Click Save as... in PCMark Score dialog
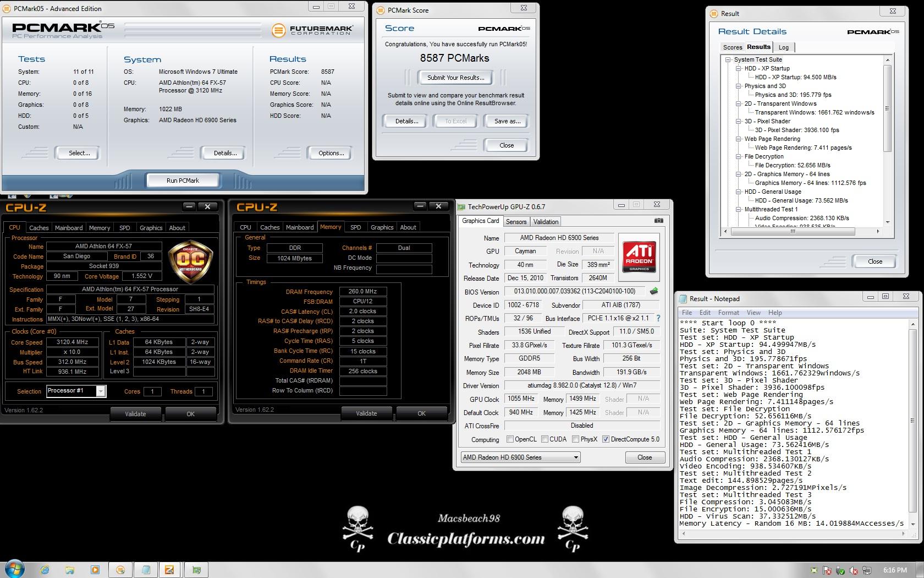 coord(507,121)
